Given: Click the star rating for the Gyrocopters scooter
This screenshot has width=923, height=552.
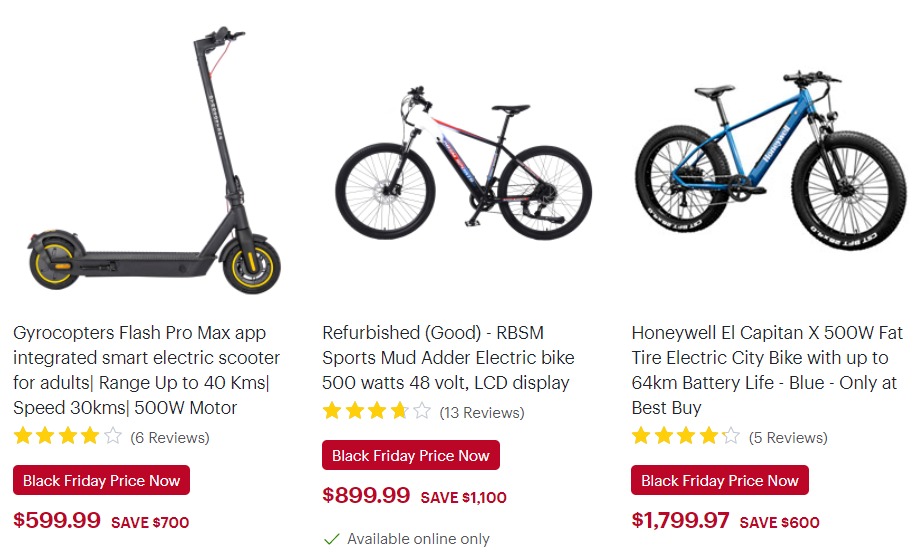Looking at the screenshot, I should pos(68,436).
